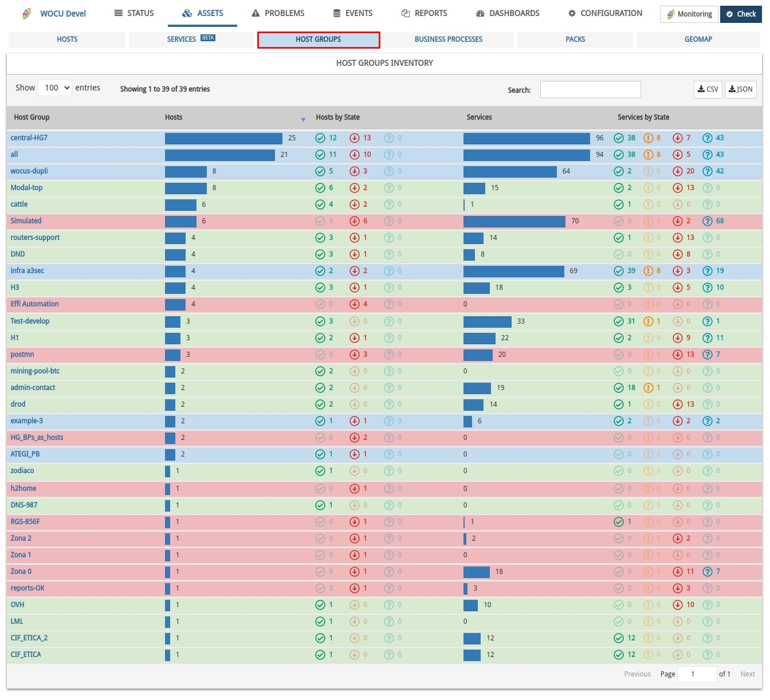Click the unknown services icon in H1 row
This screenshot has height=700, width=770.
[x=708, y=338]
